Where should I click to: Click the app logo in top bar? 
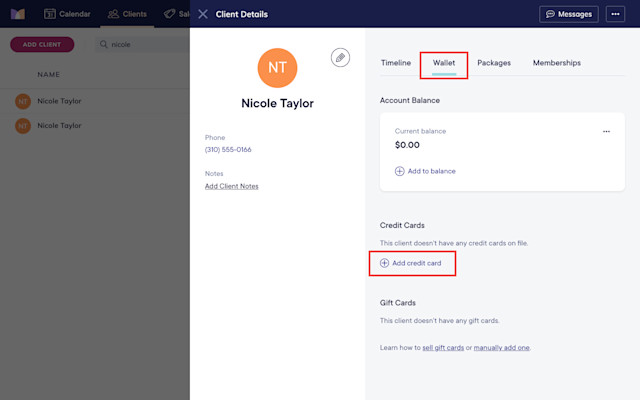18,14
